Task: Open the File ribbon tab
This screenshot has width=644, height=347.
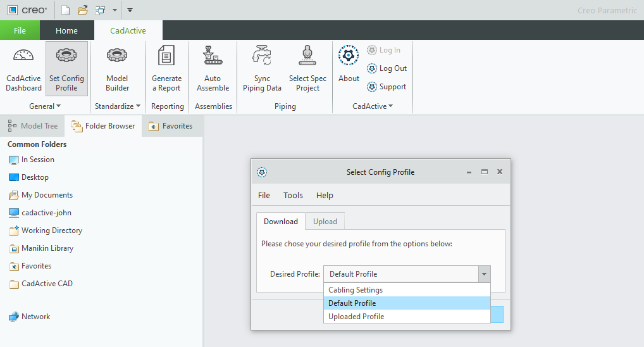Action: [x=20, y=30]
